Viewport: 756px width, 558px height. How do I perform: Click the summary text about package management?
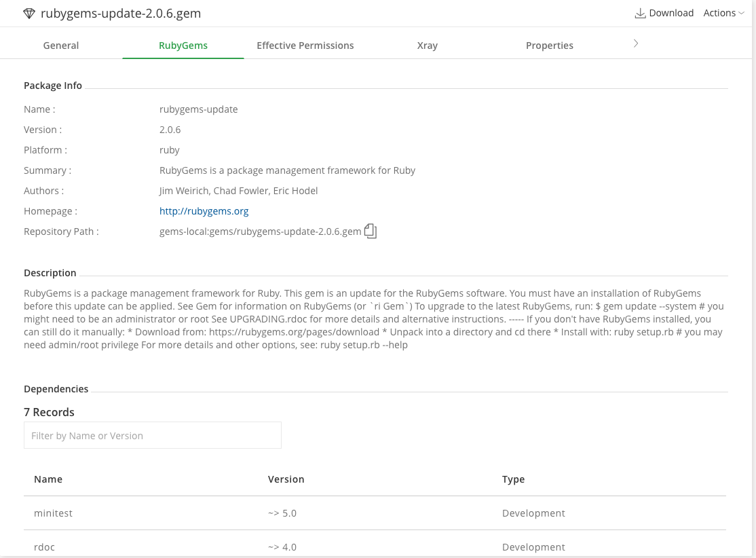click(x=287, y=170)
